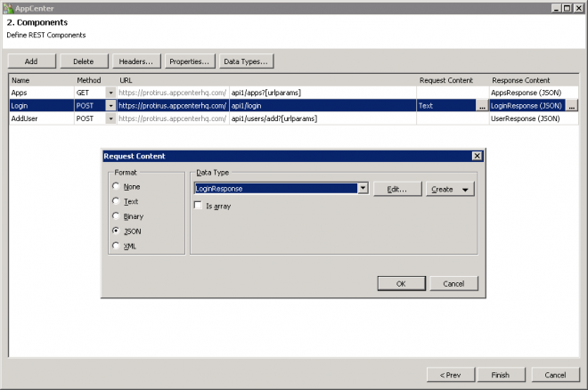Click Edit... for the data type

click(397, 190)
